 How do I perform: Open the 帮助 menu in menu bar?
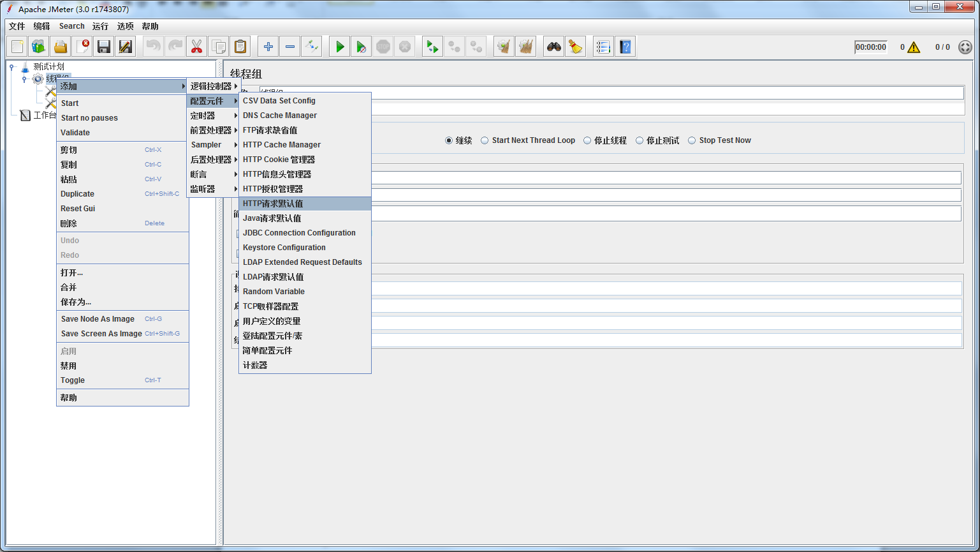pyautogui.click(x=150, y=26)
